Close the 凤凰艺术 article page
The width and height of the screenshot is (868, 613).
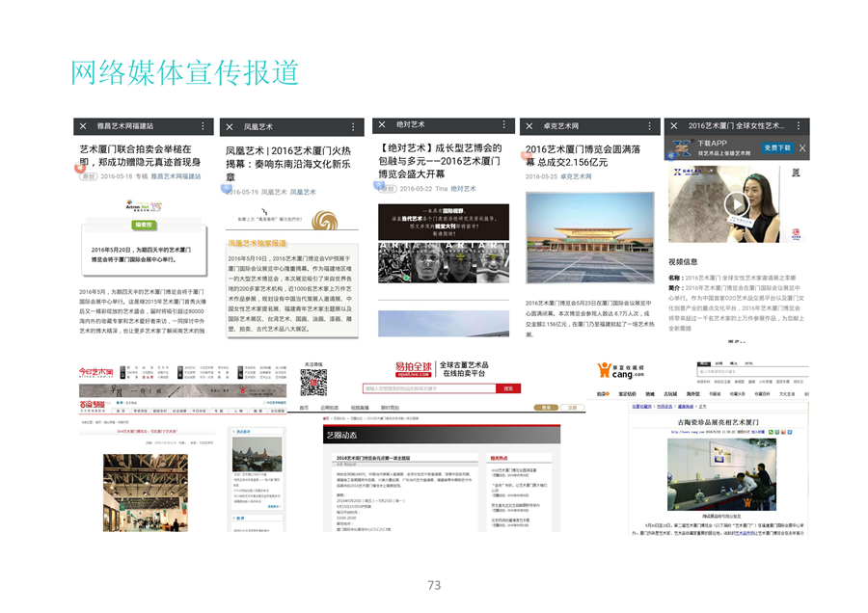231,127
